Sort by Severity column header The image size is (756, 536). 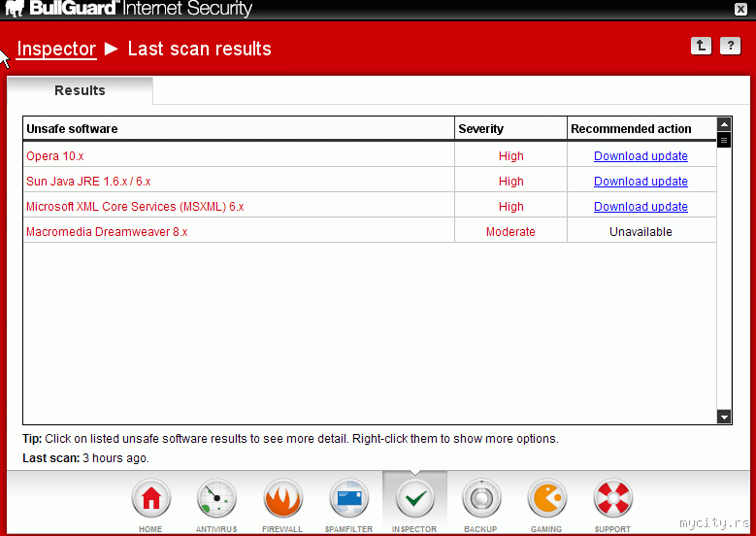pyautogui.click(x=510, y=129)
